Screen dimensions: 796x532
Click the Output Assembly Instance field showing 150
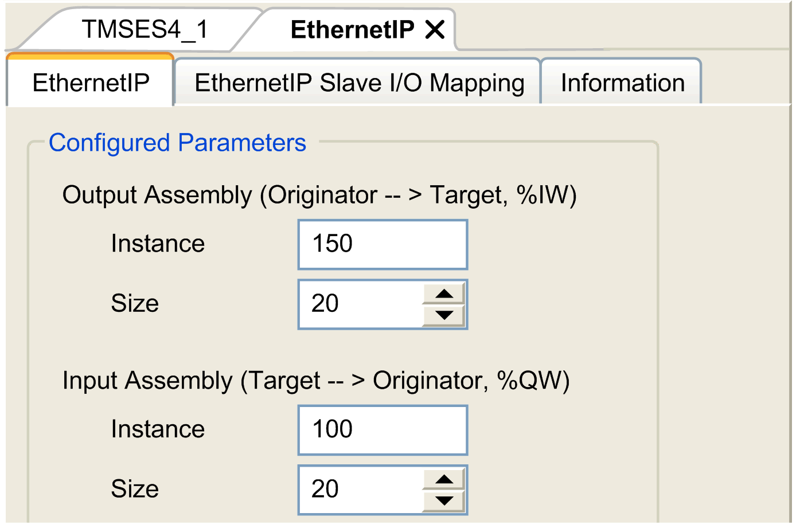[x=383, y=244]
